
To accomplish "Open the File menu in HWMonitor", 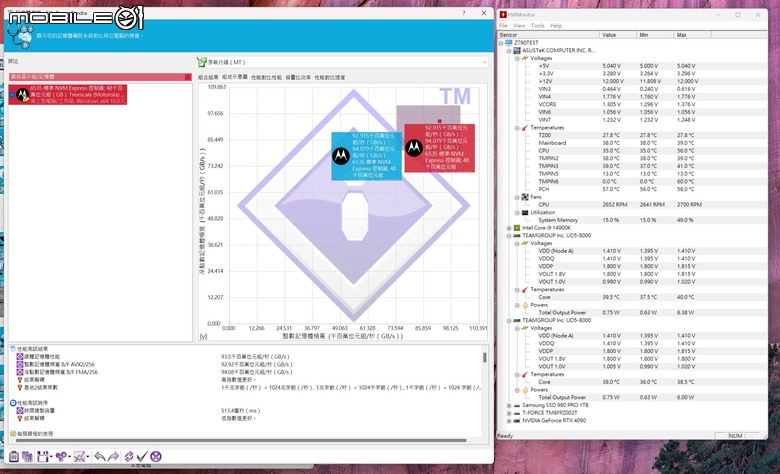I will click(503, 25).
